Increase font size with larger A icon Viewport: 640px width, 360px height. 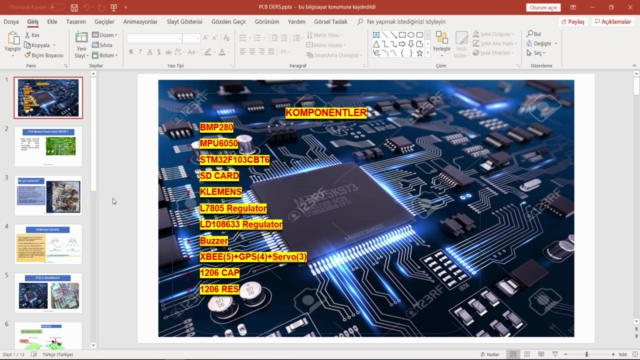pyautogui.click(x=206, y=38)
